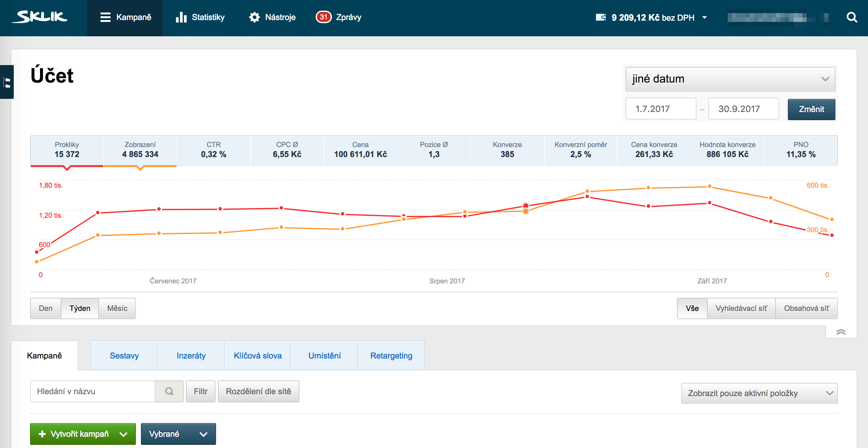Click the Sklik logo
Screen dimensions: 868x448
[x=39, y=17]
